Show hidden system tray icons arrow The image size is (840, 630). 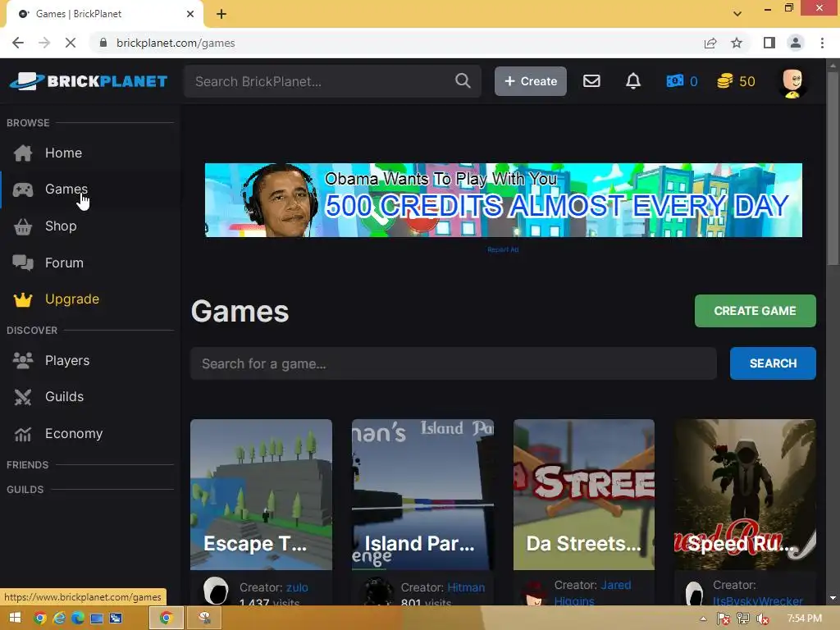click(x=703, y=619)
